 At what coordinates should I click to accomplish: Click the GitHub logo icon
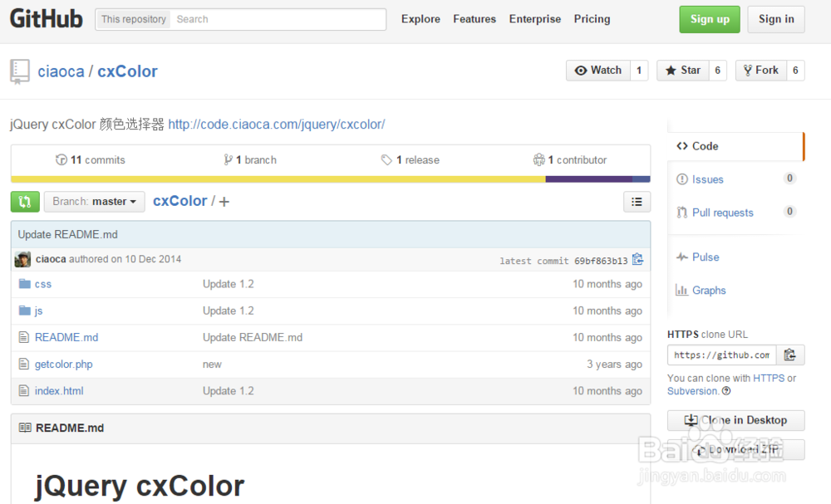pyautogui.click(x=46, y=18)
